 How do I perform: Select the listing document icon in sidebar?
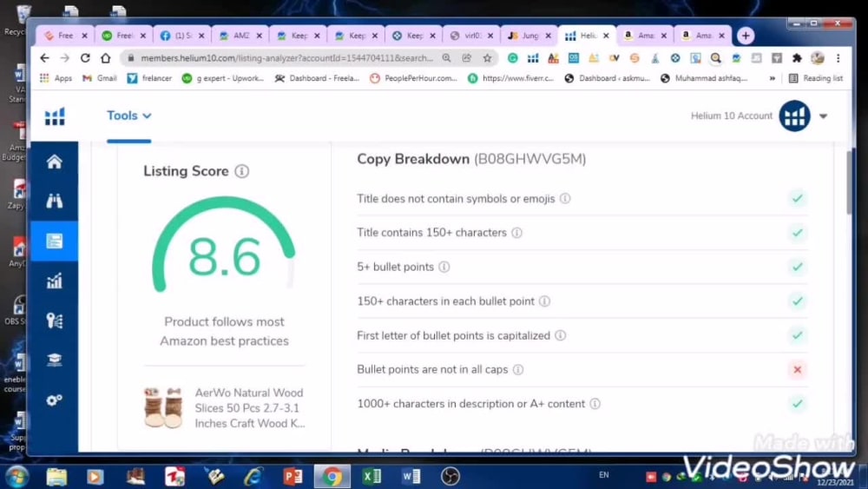tap(54, 241)
